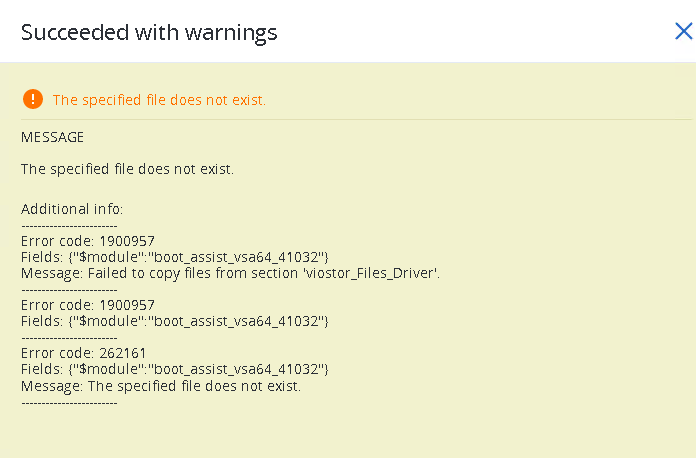Click the dashed separator above 'Error code: 262161'
This screenshot has height=458, width=696.
tap(69, 338)
